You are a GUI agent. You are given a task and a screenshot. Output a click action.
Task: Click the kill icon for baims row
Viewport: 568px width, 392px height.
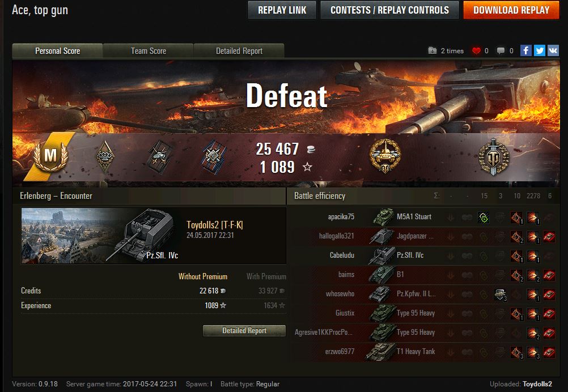pos(549,275)
